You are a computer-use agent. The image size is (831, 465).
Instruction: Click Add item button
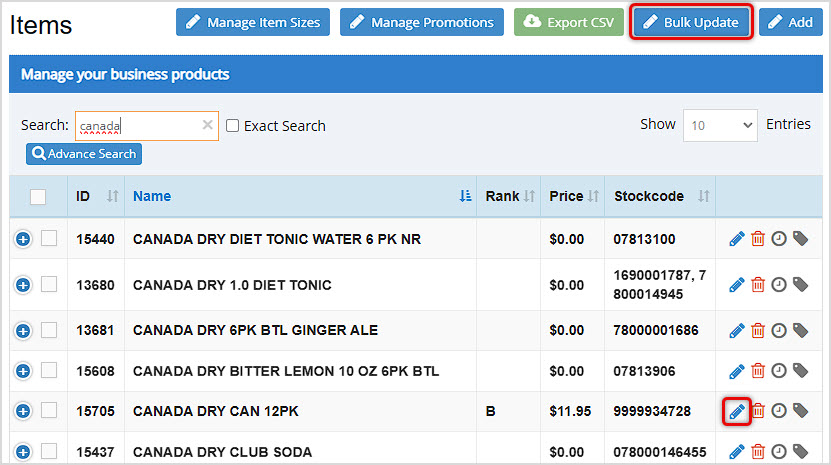(x=791, y=22)
